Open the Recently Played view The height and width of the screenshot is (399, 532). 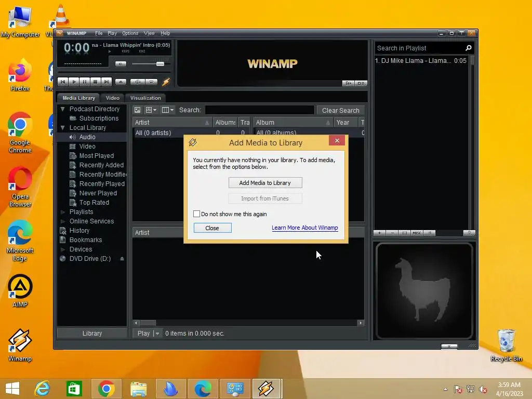click(102, 184)
